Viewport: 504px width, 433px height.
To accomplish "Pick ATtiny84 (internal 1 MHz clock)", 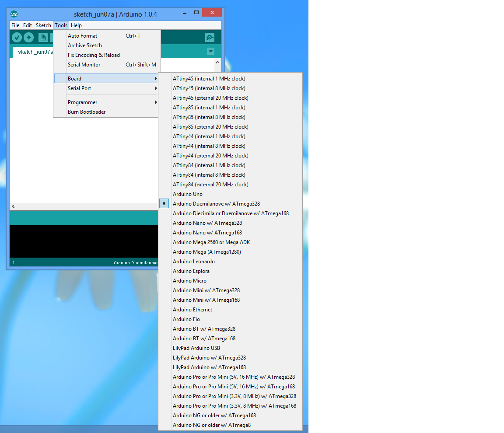I will pyautogui.click(x=230, y=165).
